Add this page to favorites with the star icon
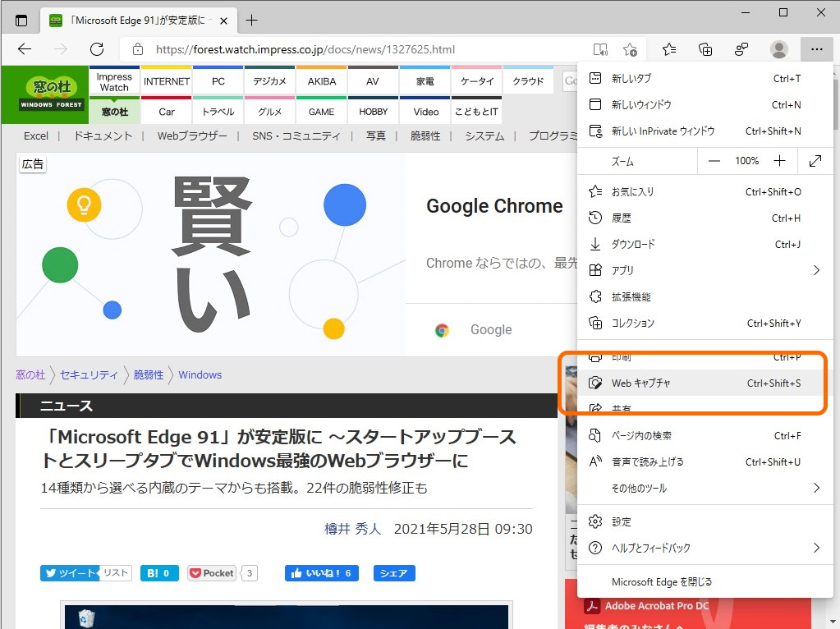This screenshot has height=629, width=840. pyautogui.click(x=630, y=48)
